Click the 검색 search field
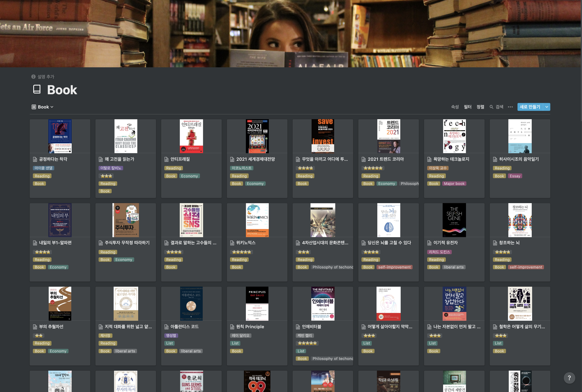The width and height of the screenshot is (582, 392). 496,107
